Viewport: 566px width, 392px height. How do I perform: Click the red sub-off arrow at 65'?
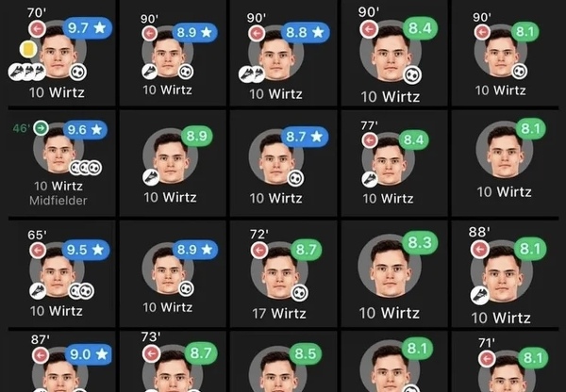coord(38,251)
